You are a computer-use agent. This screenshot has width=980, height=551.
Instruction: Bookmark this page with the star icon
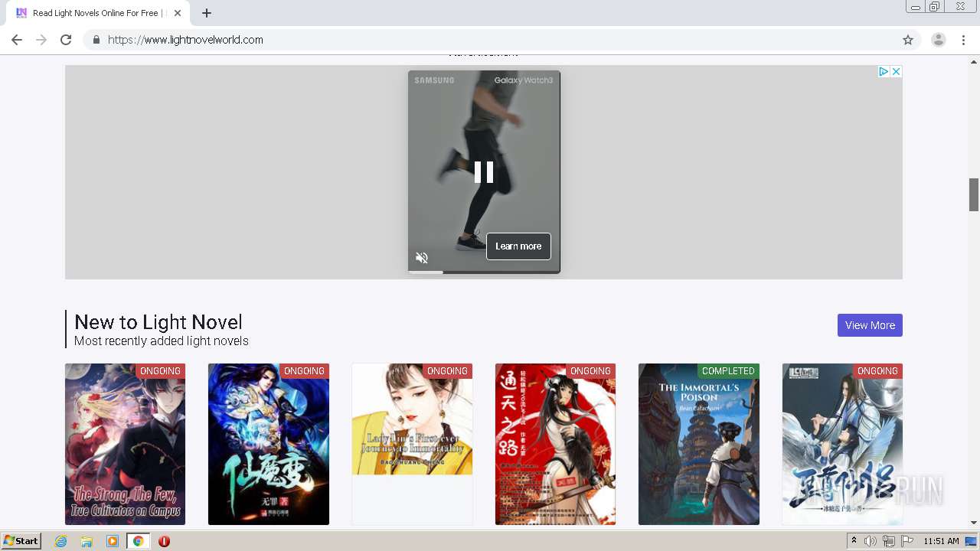[908, 40]
